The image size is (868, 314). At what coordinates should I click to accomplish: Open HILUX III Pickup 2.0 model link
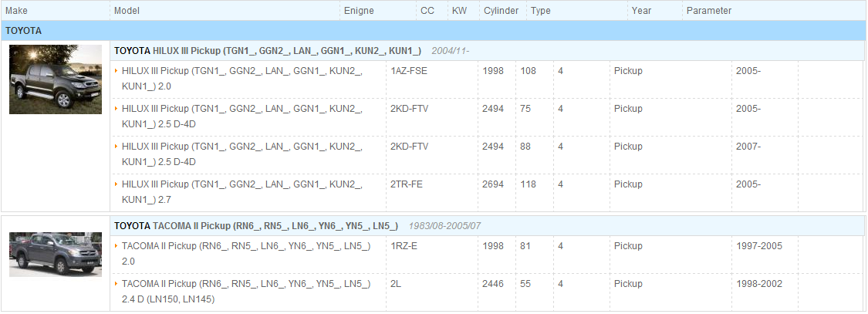coord(242,79)
